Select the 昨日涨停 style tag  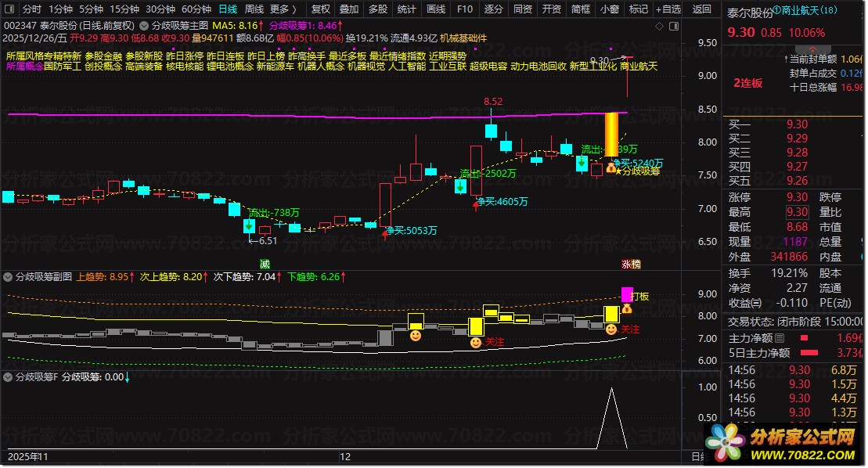(x=185, y=56)
